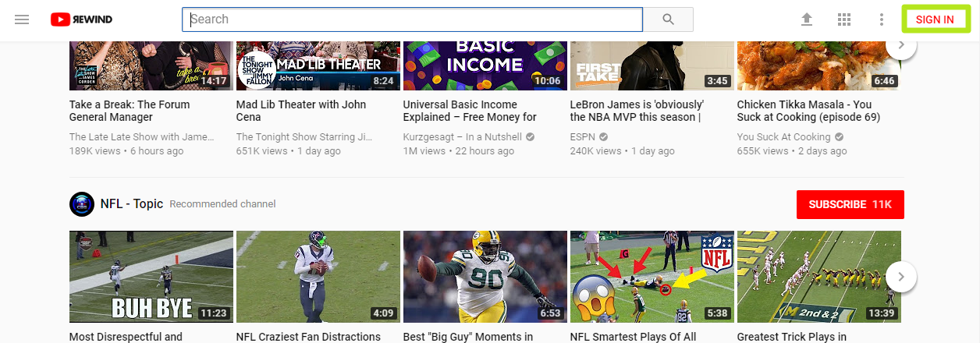Viewport: 980px width, 343px height.
Task: Open the NFL - Topic channel link
Action: pyautogui.click(x=132, y=204)
